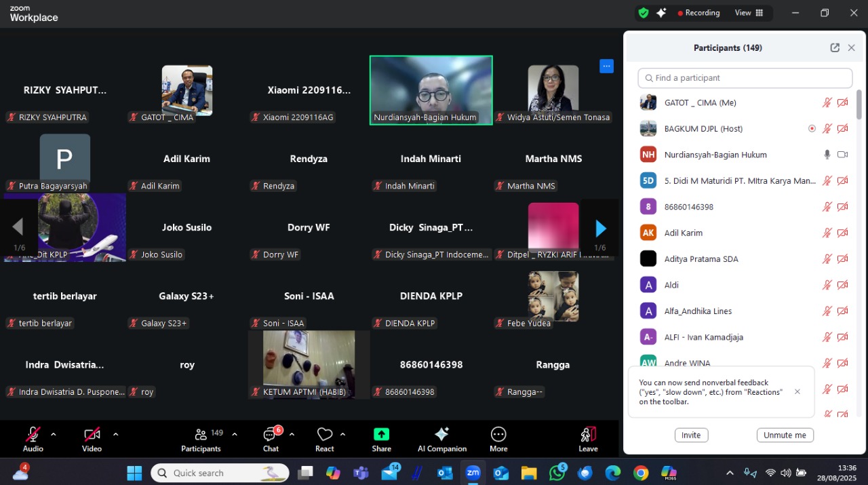Click the participants list scrollbar
Image resolution: width=868 pixels, height=485 pixels.
(x=859, y=106)
